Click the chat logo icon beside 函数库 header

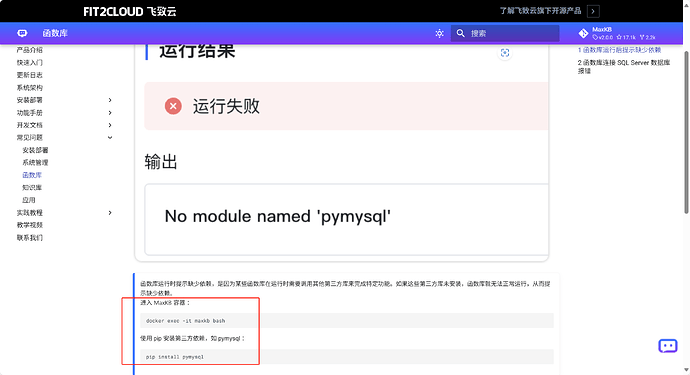(22, 33)
